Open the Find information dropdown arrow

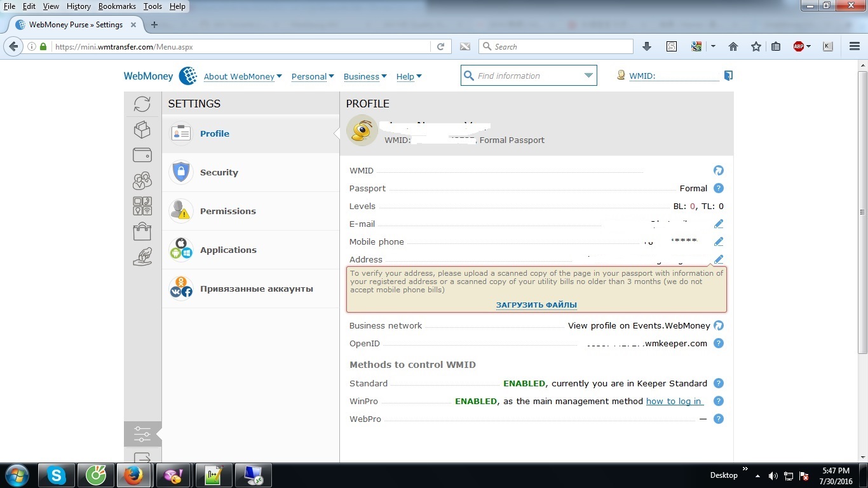pos(588,76)
